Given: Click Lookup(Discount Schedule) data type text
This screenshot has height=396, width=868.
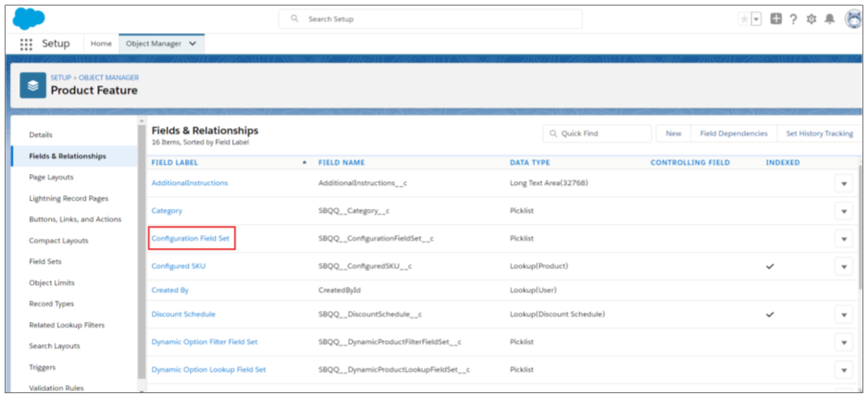Looking at the screenshot, I should pyautogui.click(x=557, y=314).
